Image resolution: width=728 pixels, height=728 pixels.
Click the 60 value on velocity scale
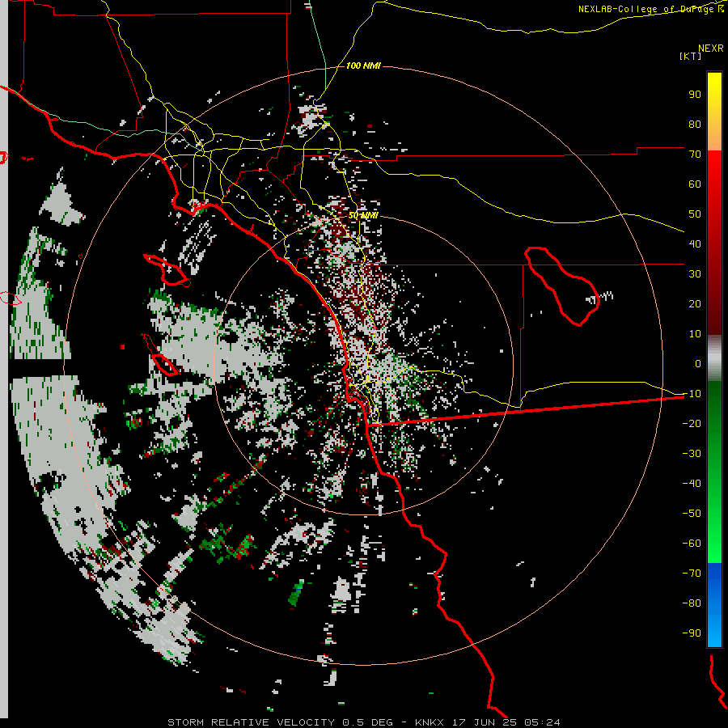pos(695,184)
